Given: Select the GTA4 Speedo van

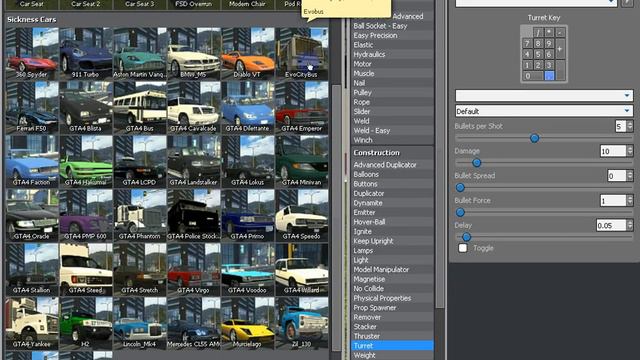Looking at the screenshot, I should pos(301,215).
